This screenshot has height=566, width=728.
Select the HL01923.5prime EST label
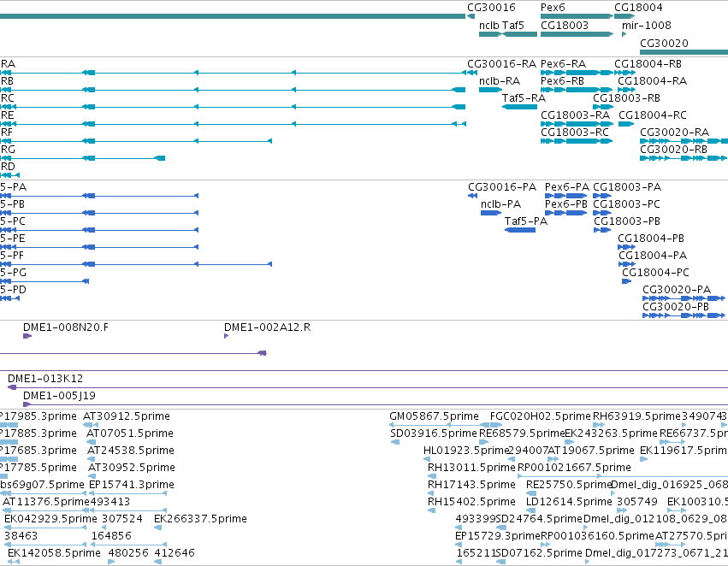tap(466, 451)
